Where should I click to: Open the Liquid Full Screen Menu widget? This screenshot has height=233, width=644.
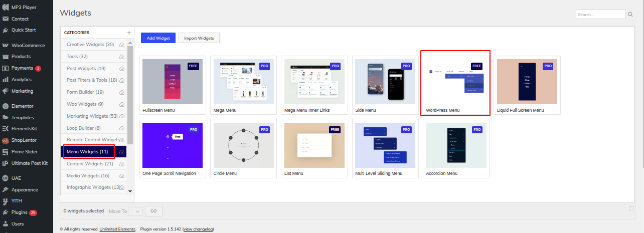coord(527,85)
